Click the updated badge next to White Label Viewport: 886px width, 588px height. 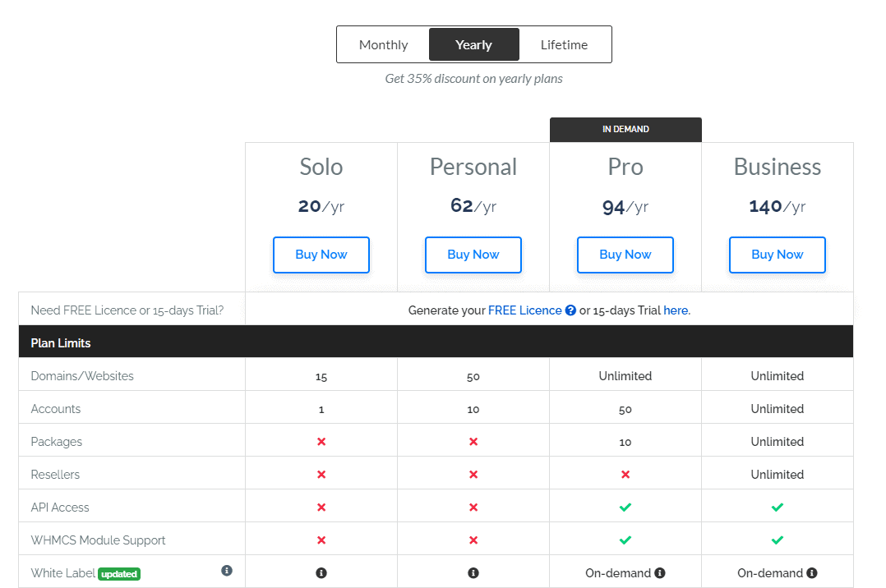(118, 574)
